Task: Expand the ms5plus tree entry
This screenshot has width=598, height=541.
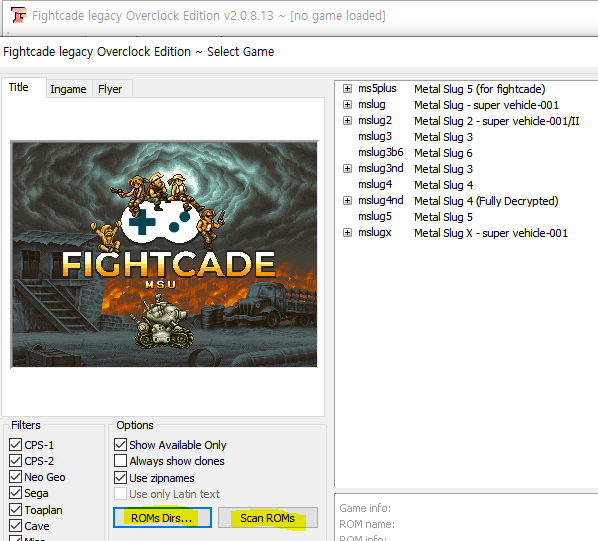Action: coord(347,89)
